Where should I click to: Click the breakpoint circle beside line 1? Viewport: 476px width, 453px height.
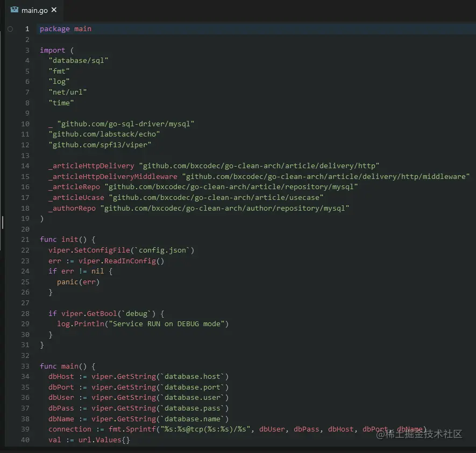tap(10, 29)
